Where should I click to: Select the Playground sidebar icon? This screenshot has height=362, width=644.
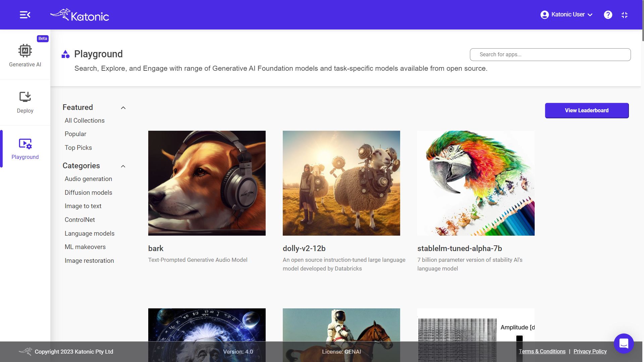tap(25, 144)
